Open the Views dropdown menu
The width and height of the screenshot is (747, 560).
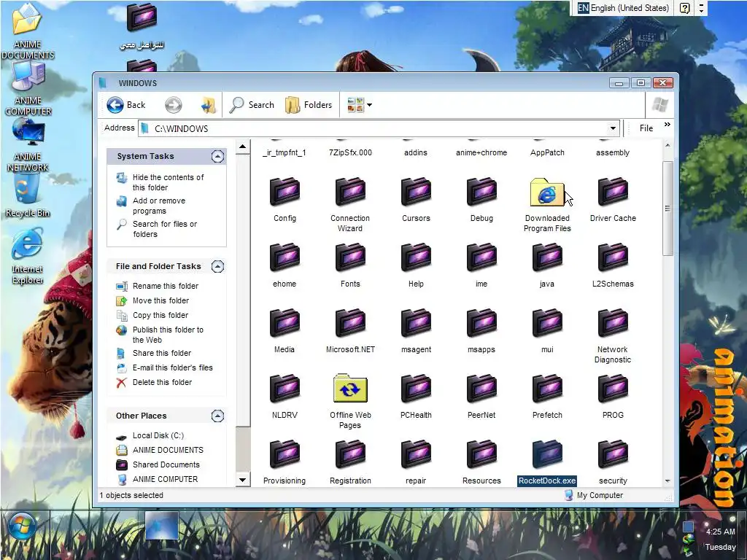(x=360, y=105)
